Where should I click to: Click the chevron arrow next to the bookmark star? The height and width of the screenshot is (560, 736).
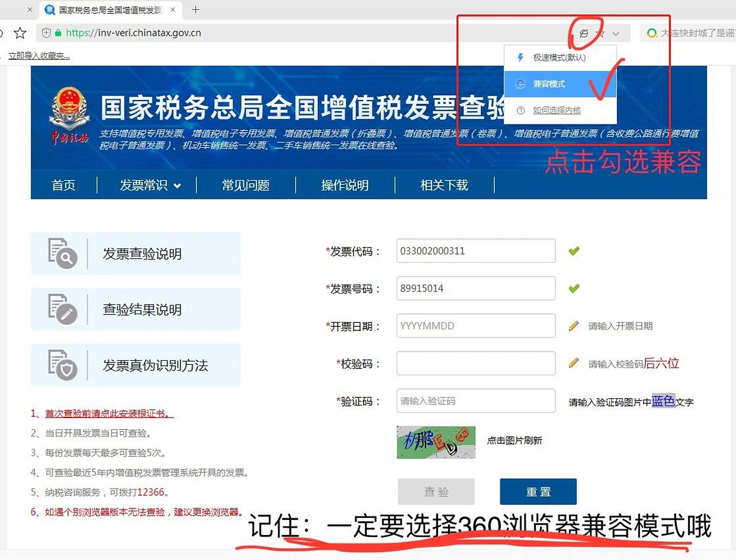point(616,33)
